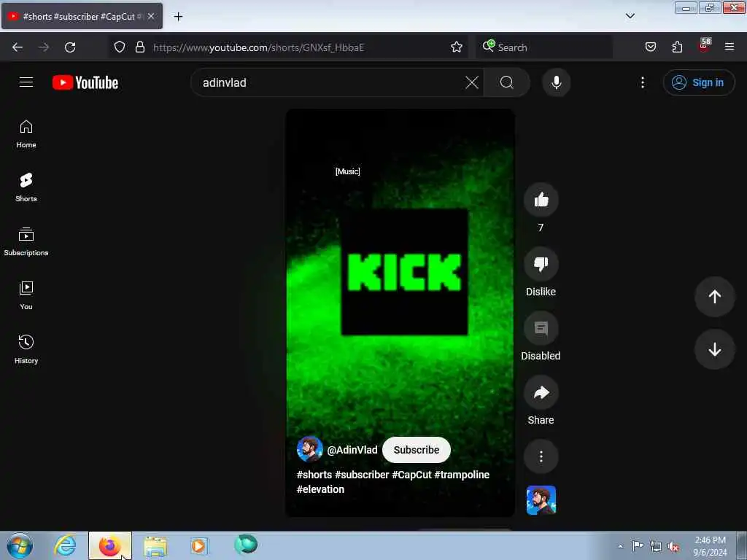Open Firefox application menu
Screen dimensions: 747x560
729,47
